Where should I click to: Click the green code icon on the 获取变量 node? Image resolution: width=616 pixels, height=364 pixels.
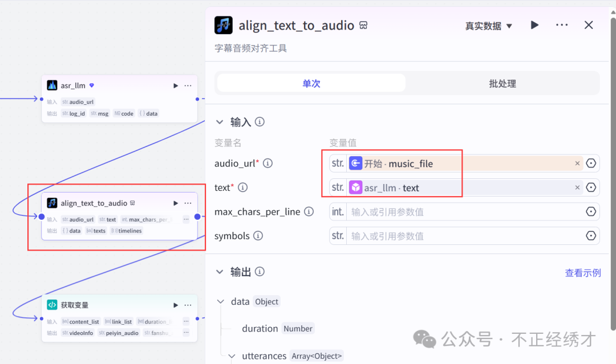(x=52, y=305)
